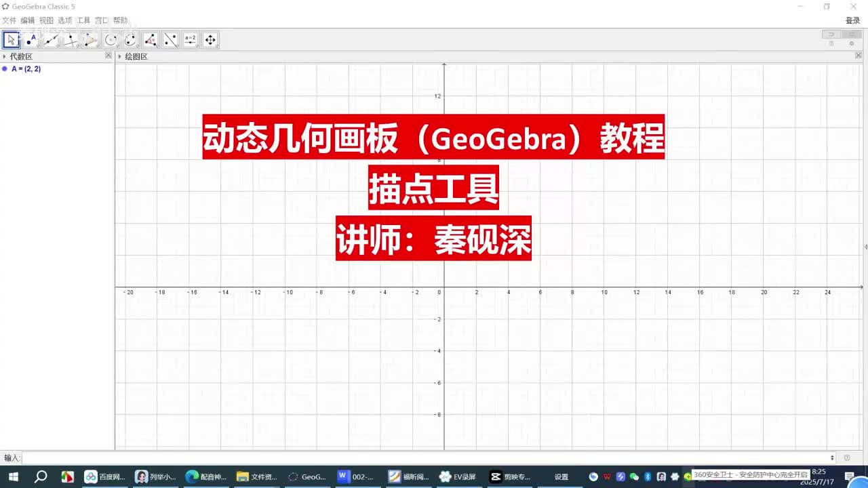
Task: Select the Angle measurement tool
Action: pyautogui.click(x=151, y=40)
